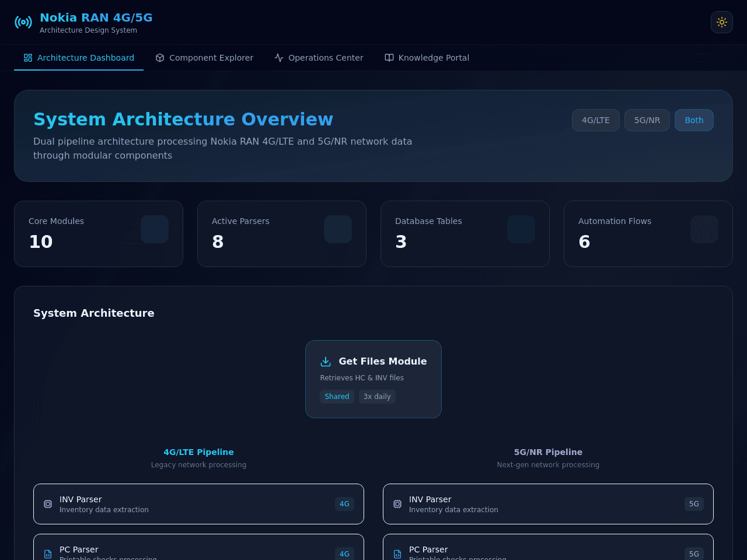Open the Core Modules stat card

pos(99,234)
